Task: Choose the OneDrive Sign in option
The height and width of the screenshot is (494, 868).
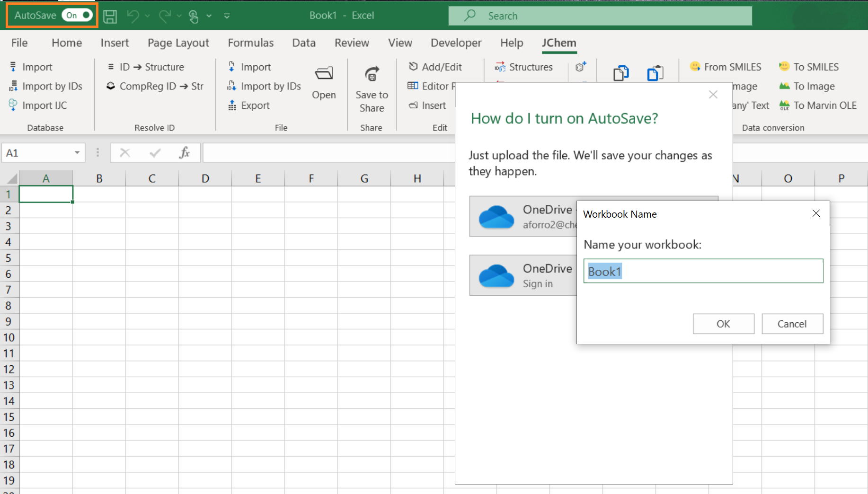Action: [x=523, y=275]
